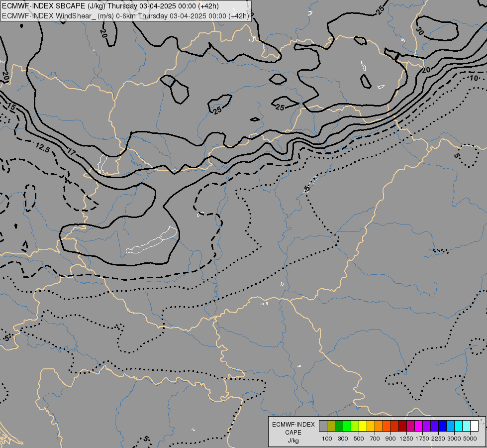This screenshot has width=487, height=448.
Task: Select the pure blue swatch right of 2250 tick
Action: click(443, 426)
